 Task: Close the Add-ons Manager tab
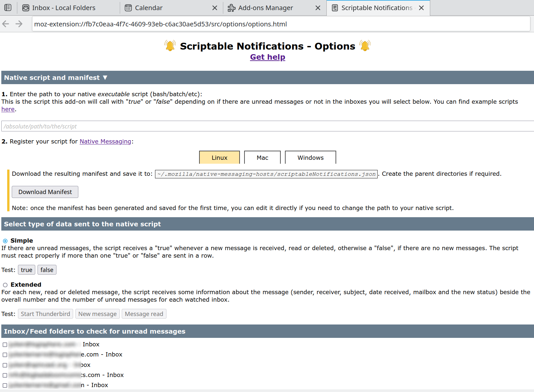pos(318,8)
